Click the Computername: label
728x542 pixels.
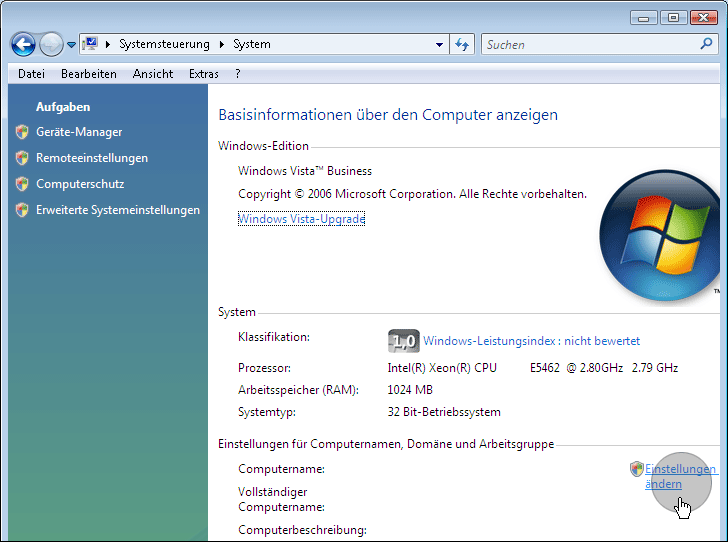[281, 469]
